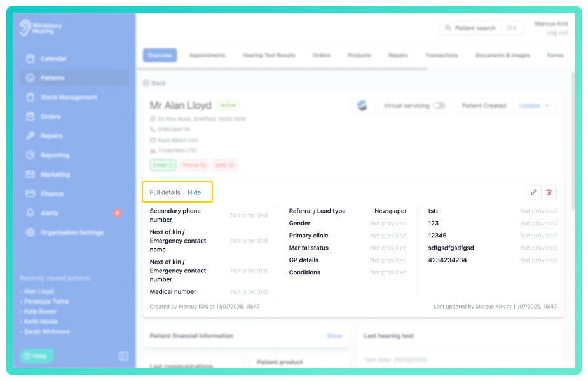Switch to the Appointments tab

click(207, 55)
